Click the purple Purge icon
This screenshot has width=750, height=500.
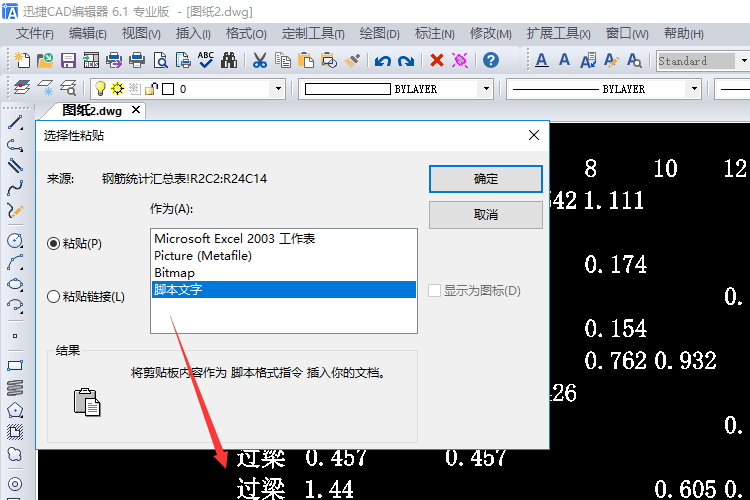tap(460, 60)
